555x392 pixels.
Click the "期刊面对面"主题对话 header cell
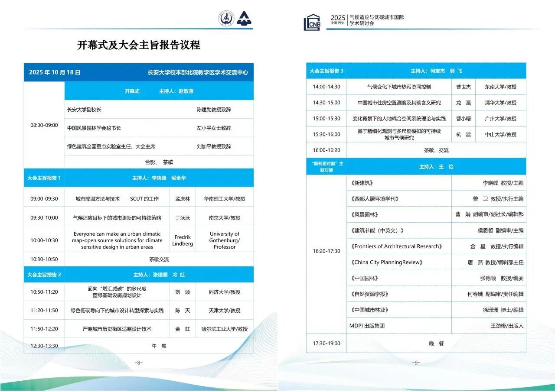(x=326, y=167)
